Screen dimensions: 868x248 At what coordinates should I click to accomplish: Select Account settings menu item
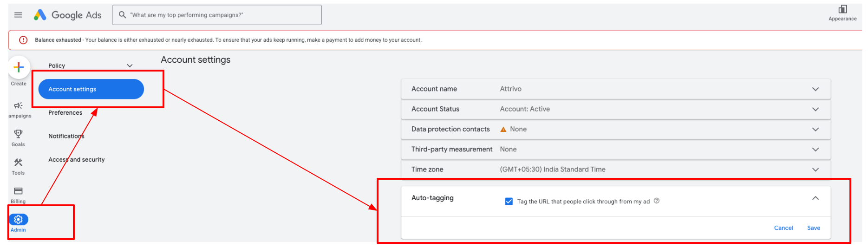(91, 89)
